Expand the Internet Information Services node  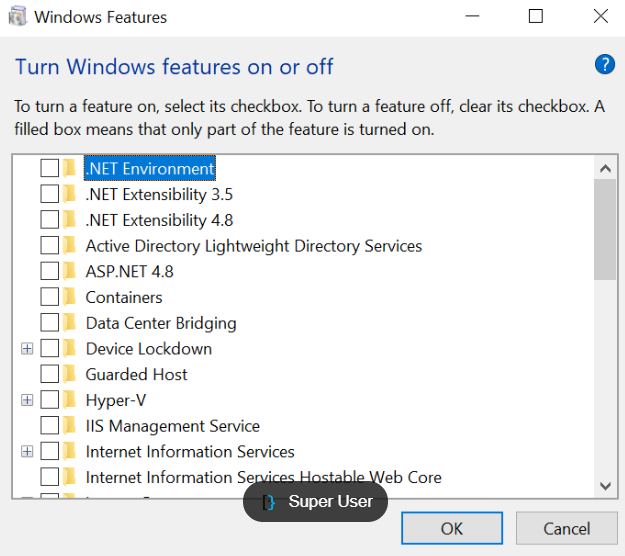point(27,452)
